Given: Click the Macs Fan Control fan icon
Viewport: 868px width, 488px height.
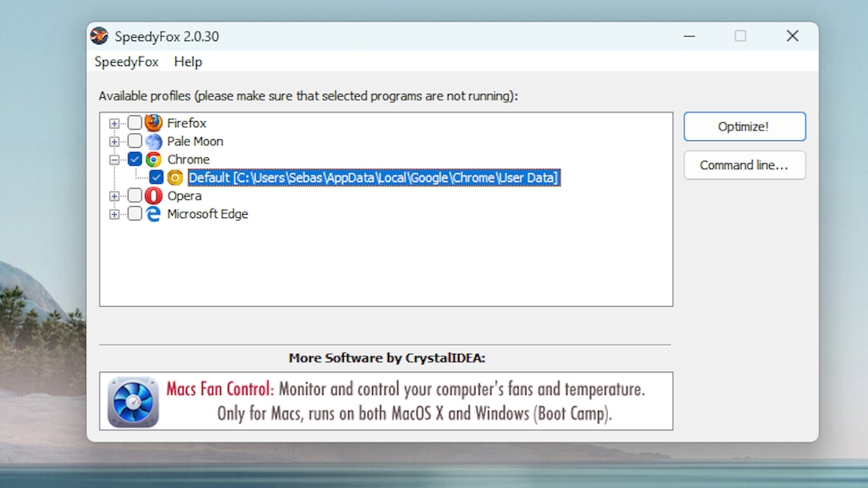Looking at the screenshot, I should (133, 401).
